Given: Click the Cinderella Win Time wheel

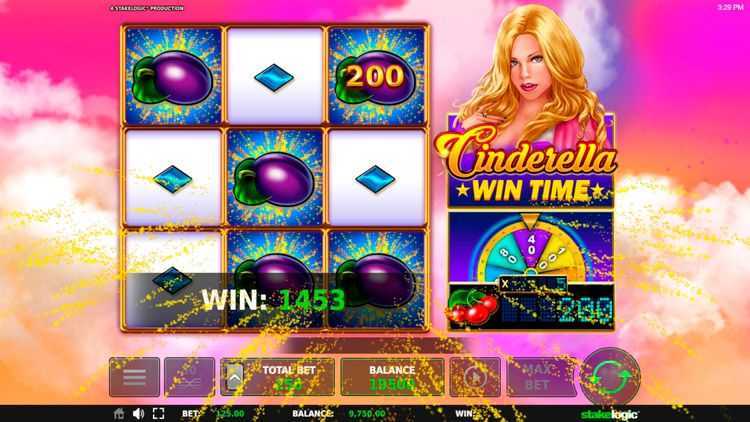Looking at the screenshot, I should [x=530, y=249].
